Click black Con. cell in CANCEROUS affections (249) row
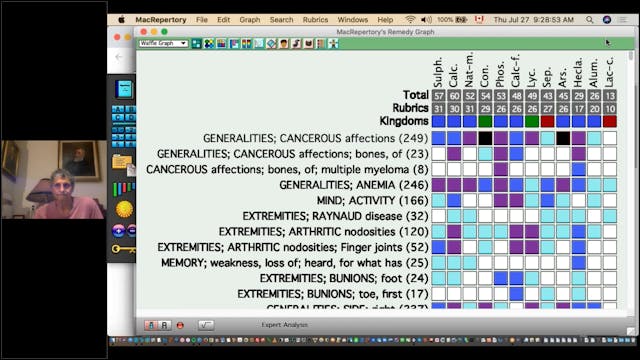 tap(485, 138)
